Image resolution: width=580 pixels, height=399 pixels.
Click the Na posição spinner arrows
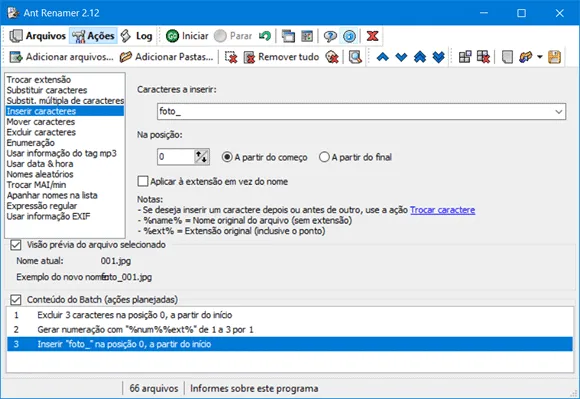202,157
